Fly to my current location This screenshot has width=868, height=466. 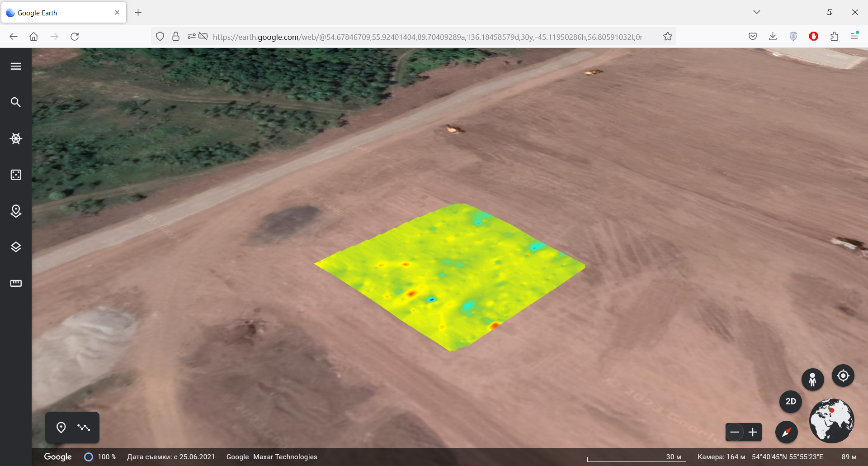843,376
